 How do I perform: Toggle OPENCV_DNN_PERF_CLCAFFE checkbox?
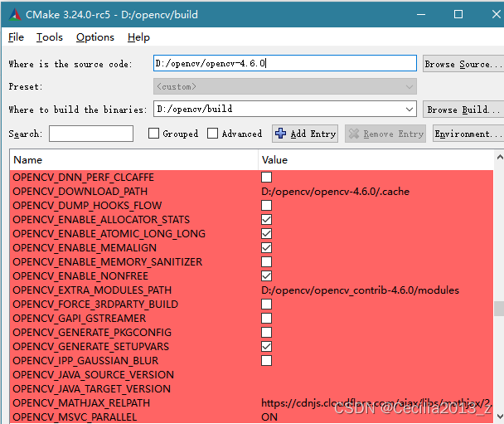(x=266, y=178)
